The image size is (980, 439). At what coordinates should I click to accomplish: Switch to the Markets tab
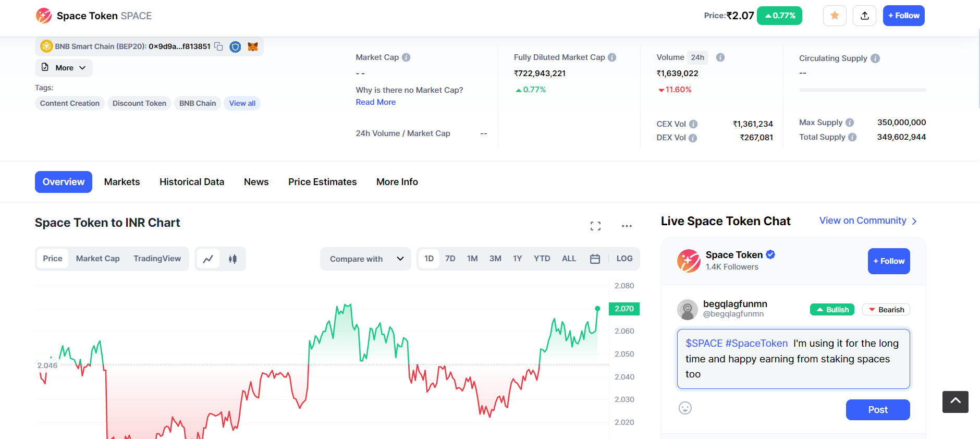click(x=122, y=182)
